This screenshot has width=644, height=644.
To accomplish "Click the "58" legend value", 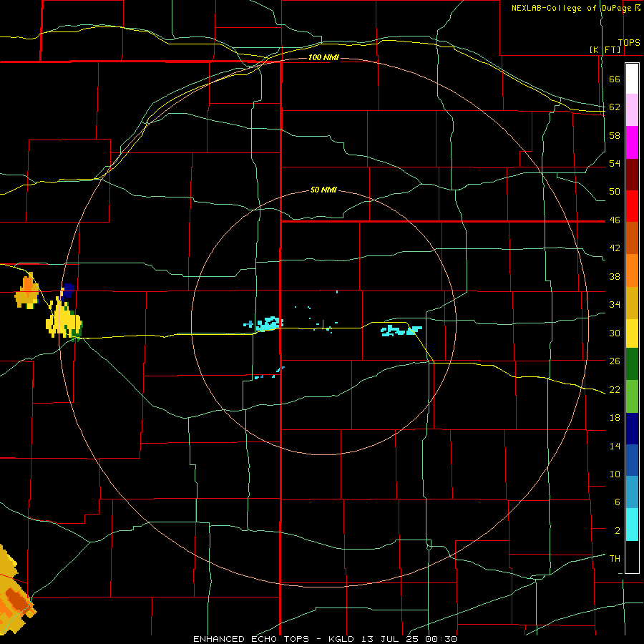I will tap(615, 135).
